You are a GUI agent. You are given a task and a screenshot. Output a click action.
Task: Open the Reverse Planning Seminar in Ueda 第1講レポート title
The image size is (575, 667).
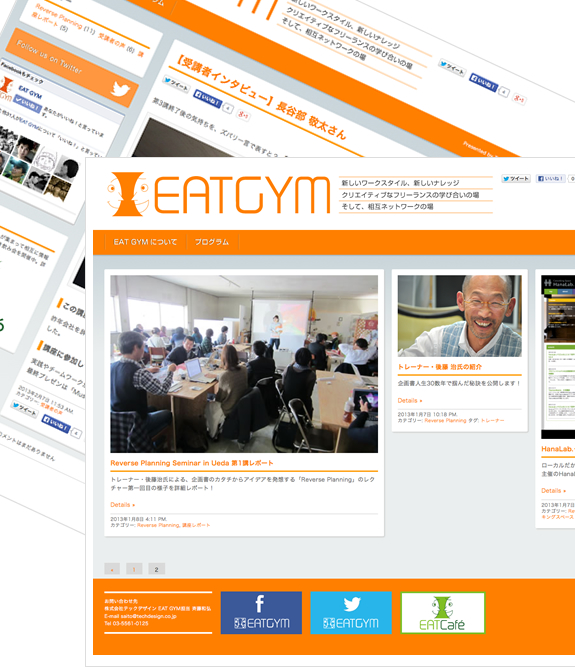[192, 463]
